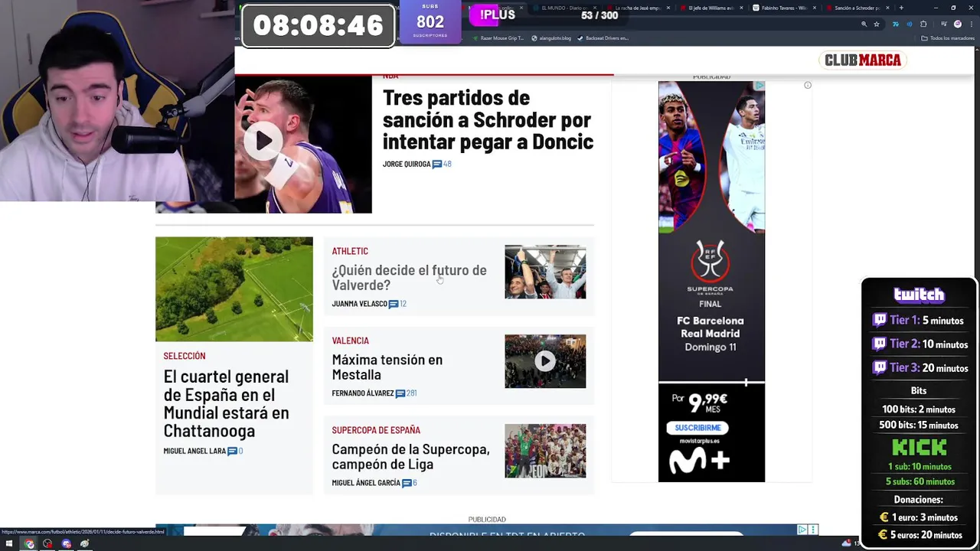Screen dimensions: 980x551
Task: Open the SUPERCOPA DE ESPAÑA section label
Action: [x=376, y=430]
